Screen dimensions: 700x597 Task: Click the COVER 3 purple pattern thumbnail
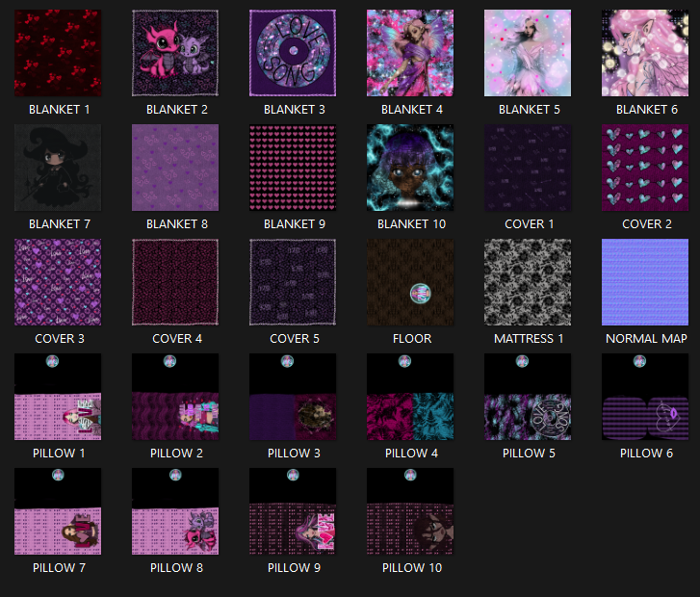59,282
